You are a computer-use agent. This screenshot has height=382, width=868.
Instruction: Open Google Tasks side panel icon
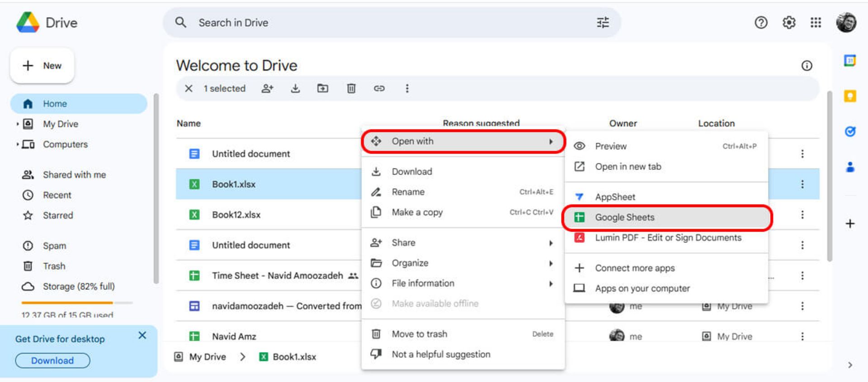tap(850, 131)
